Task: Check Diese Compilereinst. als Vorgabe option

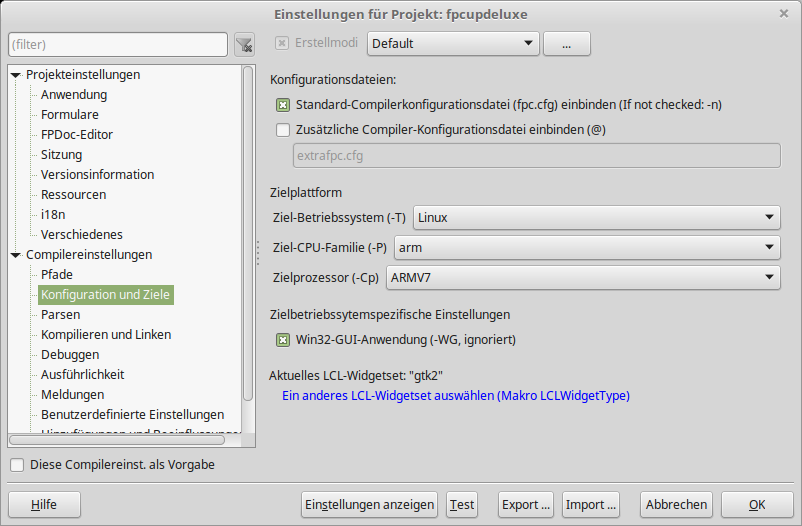Action: coord(17,465)
